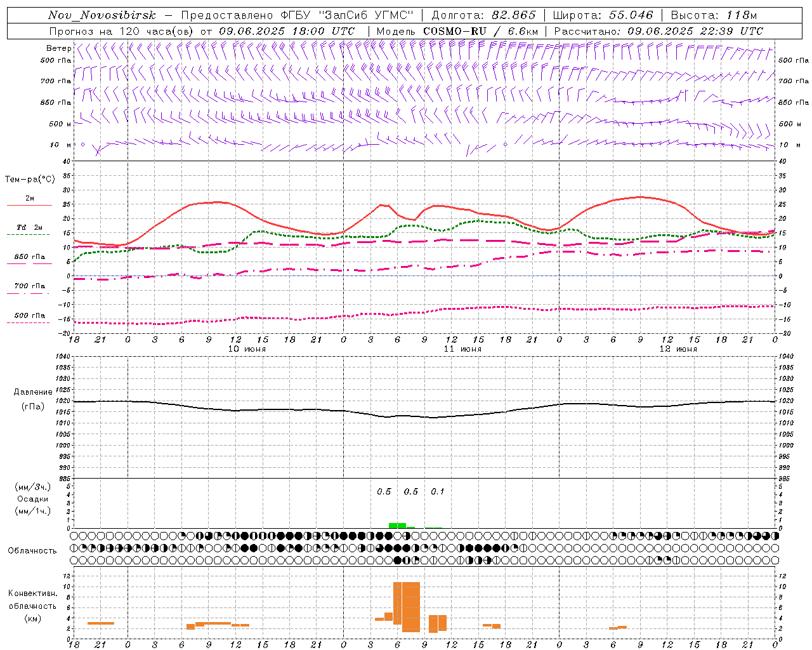Click the 'Широта: 55.046' latitude value
This screenshot has height=650, width=812.
point(603,16)
